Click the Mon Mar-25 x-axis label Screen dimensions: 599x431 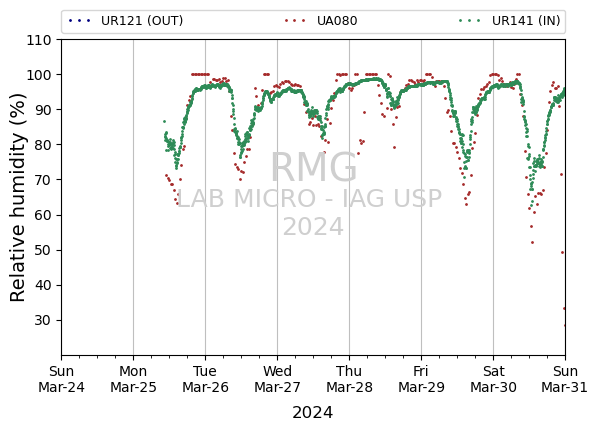click(133, 379)
